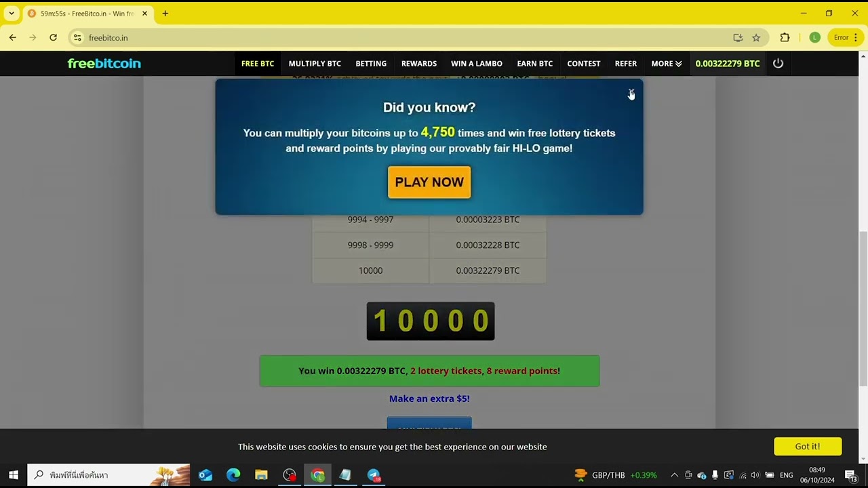Viewport: 868px width, 488px height.
Task: Click the PLAY NOW button
Action: coord(429,182)
